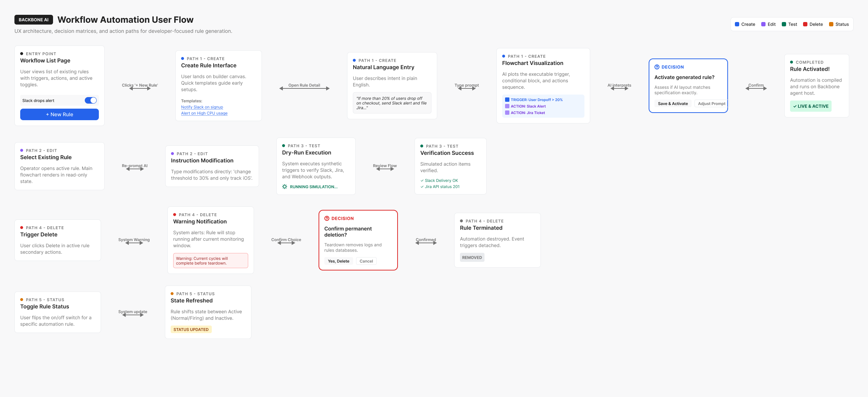Click the Dry-Run Execution card title
The width and height of the screenshot is (868, 397).
pos(307,153)
